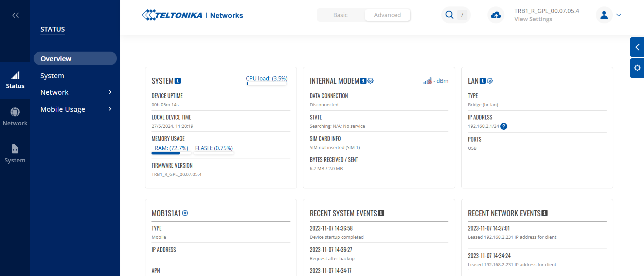This screenshot has height=276, width=644.
Task: Open the System status menu item
Action: [52, 76]
